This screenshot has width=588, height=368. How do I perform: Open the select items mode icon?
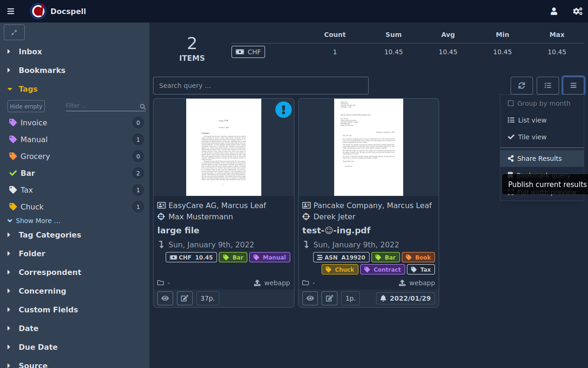pyautogui.click(x=547, y=85)
